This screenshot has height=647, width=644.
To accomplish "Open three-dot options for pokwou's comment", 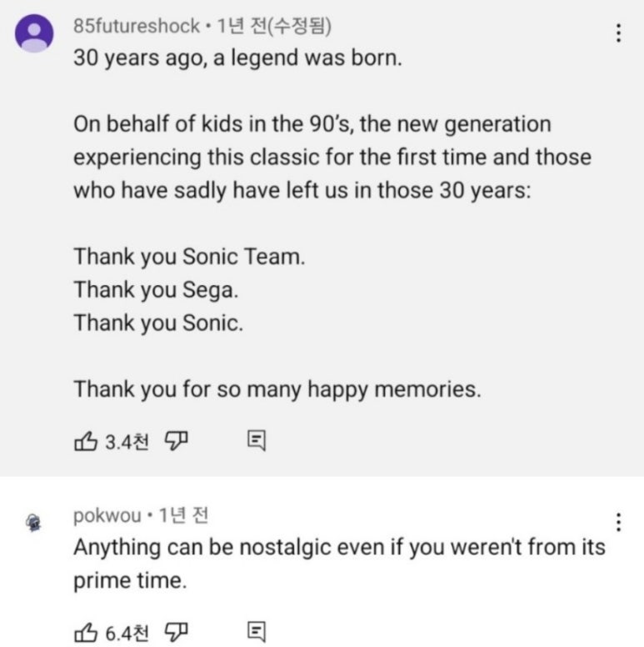I will [618, 522].
